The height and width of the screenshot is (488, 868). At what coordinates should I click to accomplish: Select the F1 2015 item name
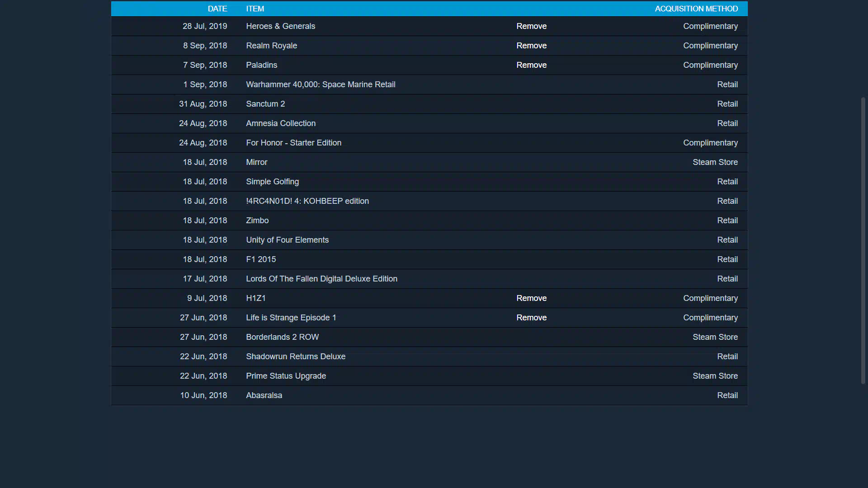pos(261,259)
